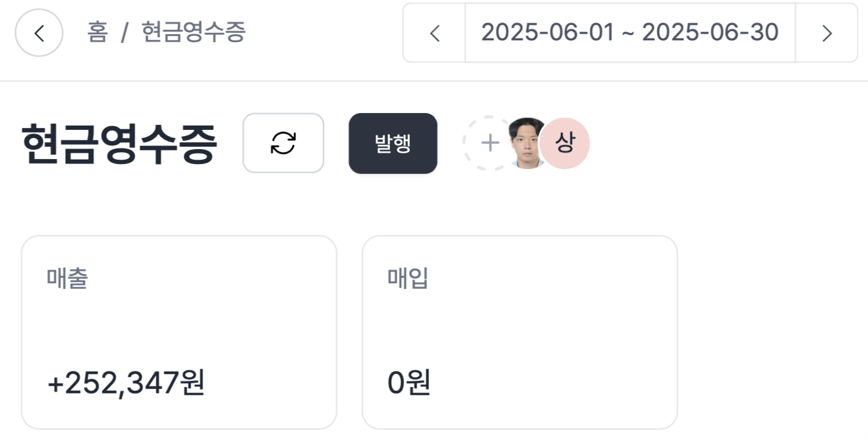Go to previous date range

coord(435,33)
